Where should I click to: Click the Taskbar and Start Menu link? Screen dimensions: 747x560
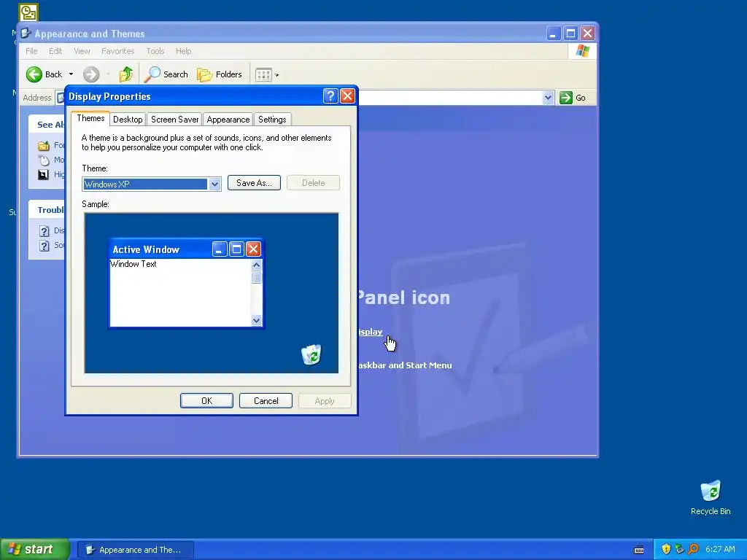click(x=405, y=365)
